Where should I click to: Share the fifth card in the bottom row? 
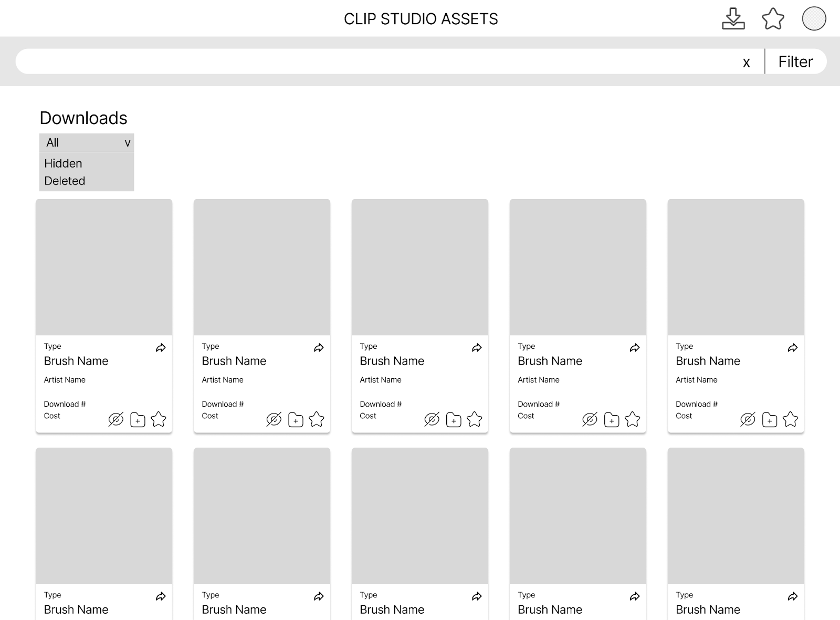pos(793,596)
